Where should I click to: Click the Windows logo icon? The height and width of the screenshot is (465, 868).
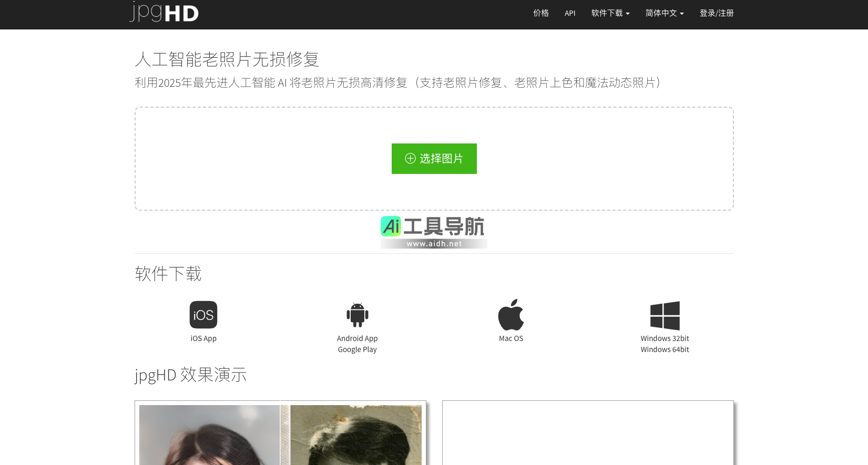coord(665,315)
